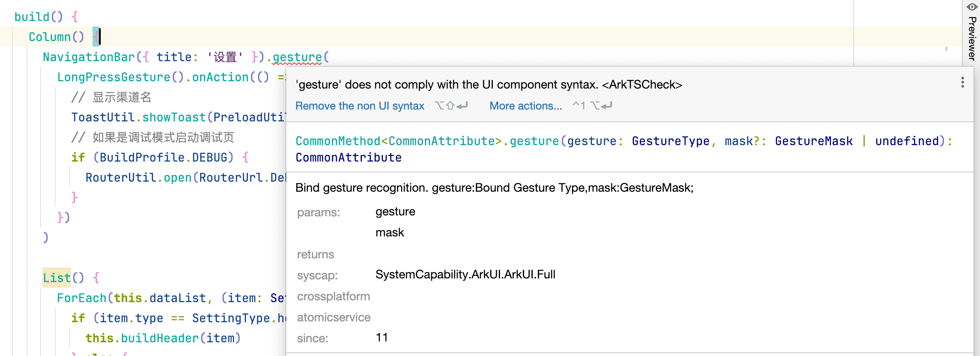Click the '// 如果是调试模式启动调试页' comment
This screenshot has height=356, width=980.
tap(153, 137)
